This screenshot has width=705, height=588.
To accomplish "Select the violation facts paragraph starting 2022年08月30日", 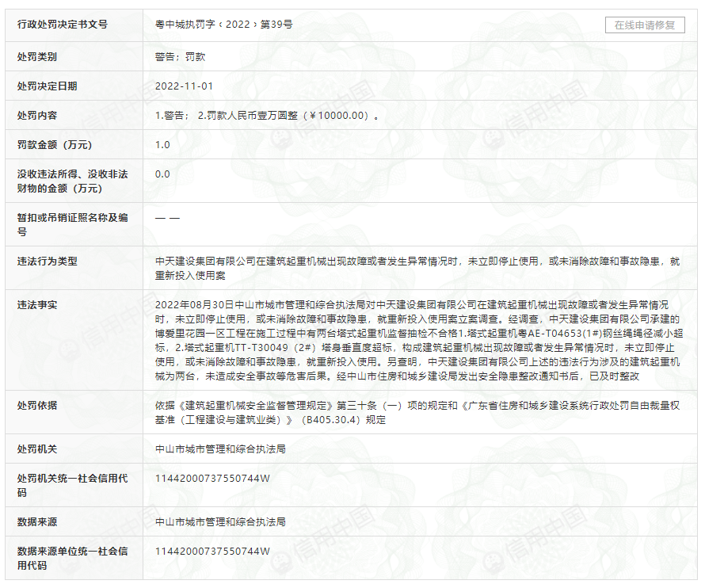I will pos(419,340).
